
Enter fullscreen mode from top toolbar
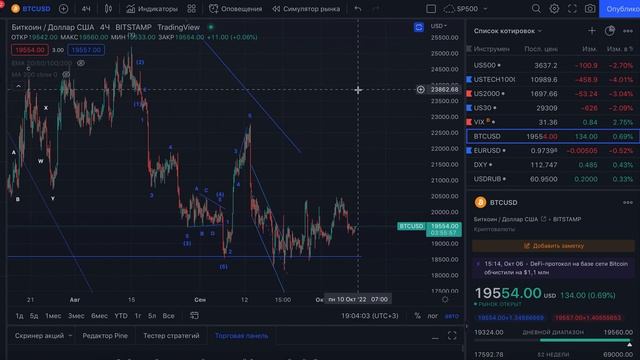click(572, 9)
